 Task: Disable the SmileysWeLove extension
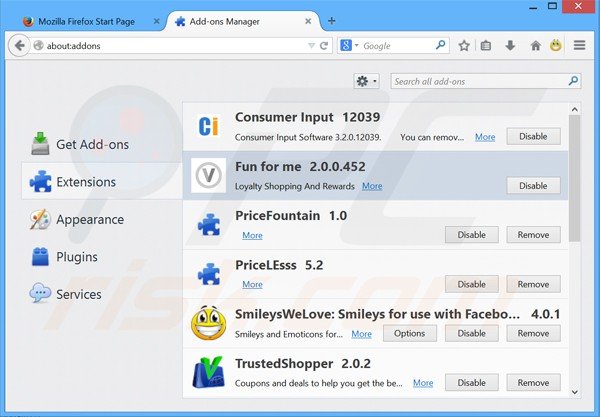click(471, 334)
